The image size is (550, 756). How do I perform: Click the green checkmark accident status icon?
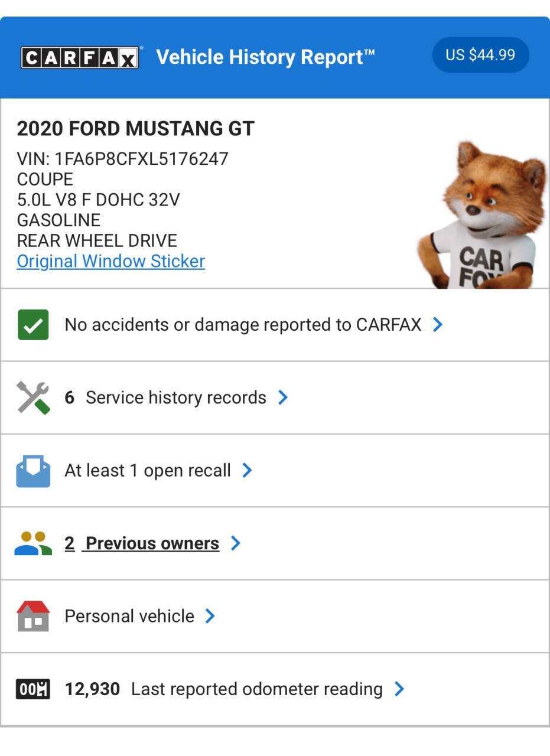(33, 324)
